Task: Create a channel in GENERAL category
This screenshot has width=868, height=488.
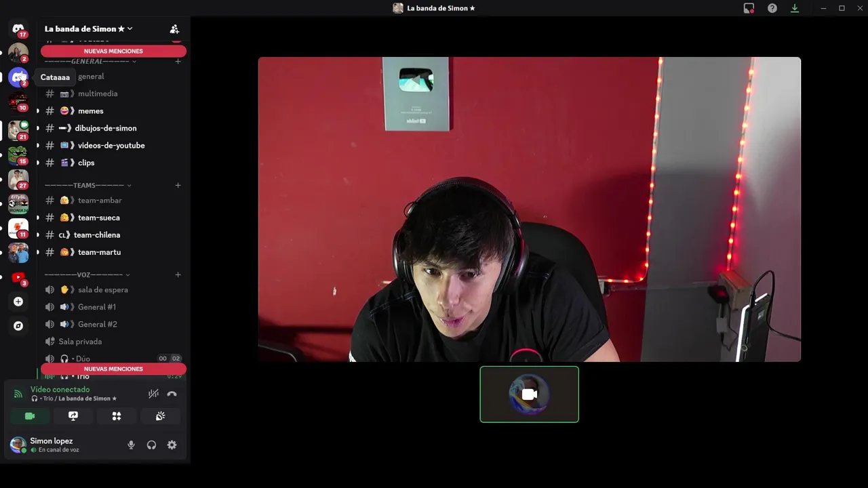Action: (x=178, y=61)
